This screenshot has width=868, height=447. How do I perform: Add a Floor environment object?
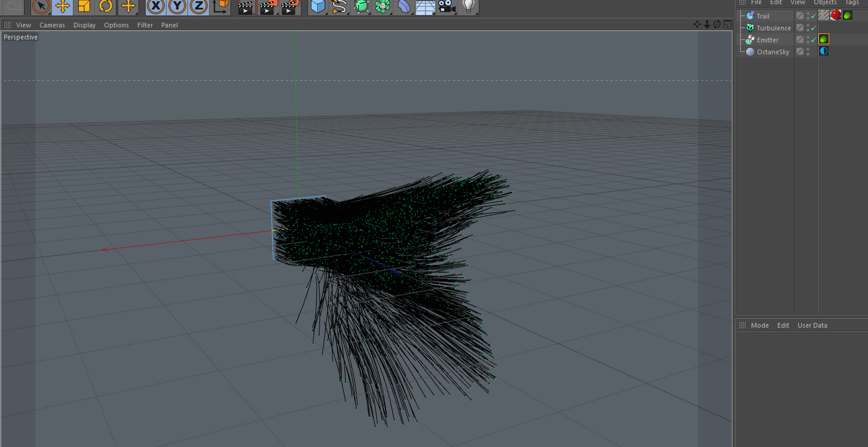pyautogui.click(x=425, y=7)
